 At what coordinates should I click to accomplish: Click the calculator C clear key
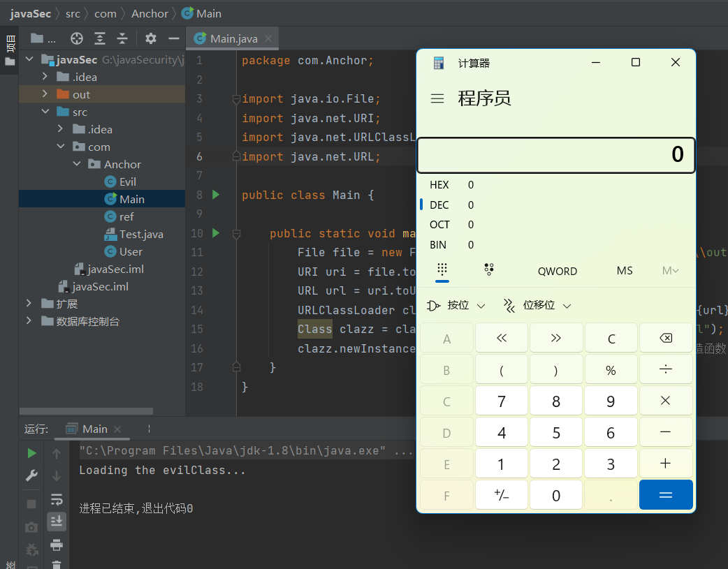(611, 339)
